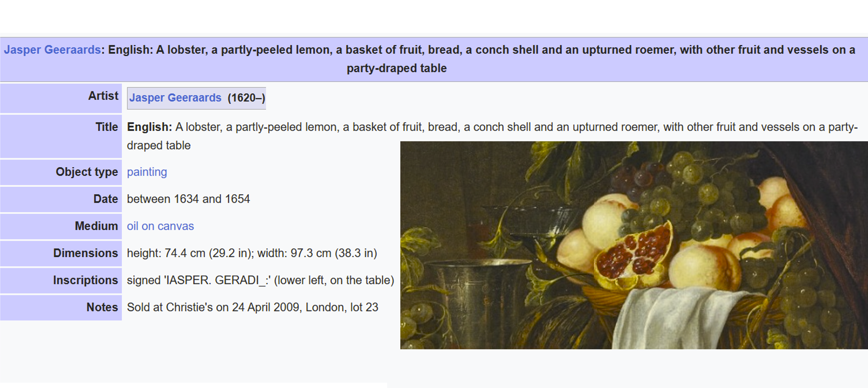868x388 pixels.
Task: Click the artist birth year (1620–) box
Action: tap(246, 98)
